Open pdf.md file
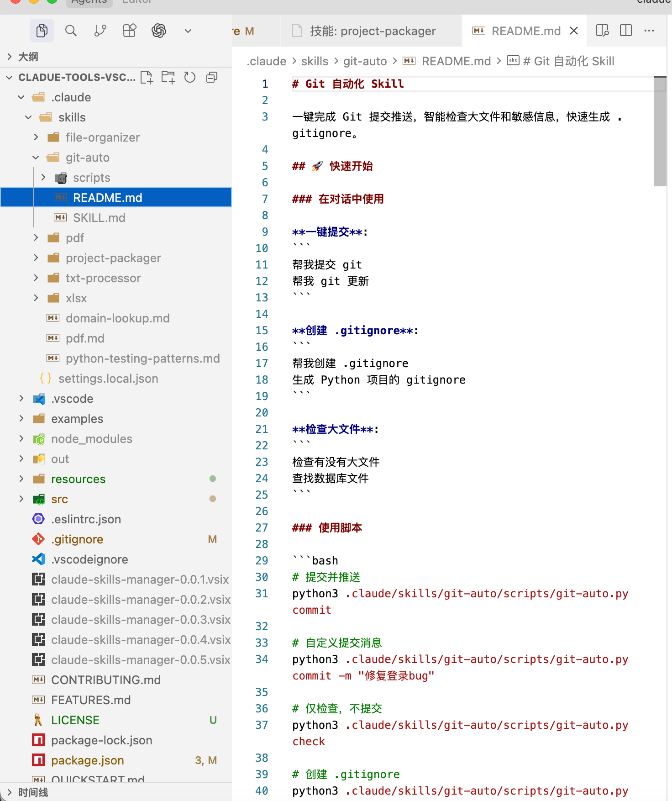This screenshot has height=801, width=672. (x=116, y=338)
